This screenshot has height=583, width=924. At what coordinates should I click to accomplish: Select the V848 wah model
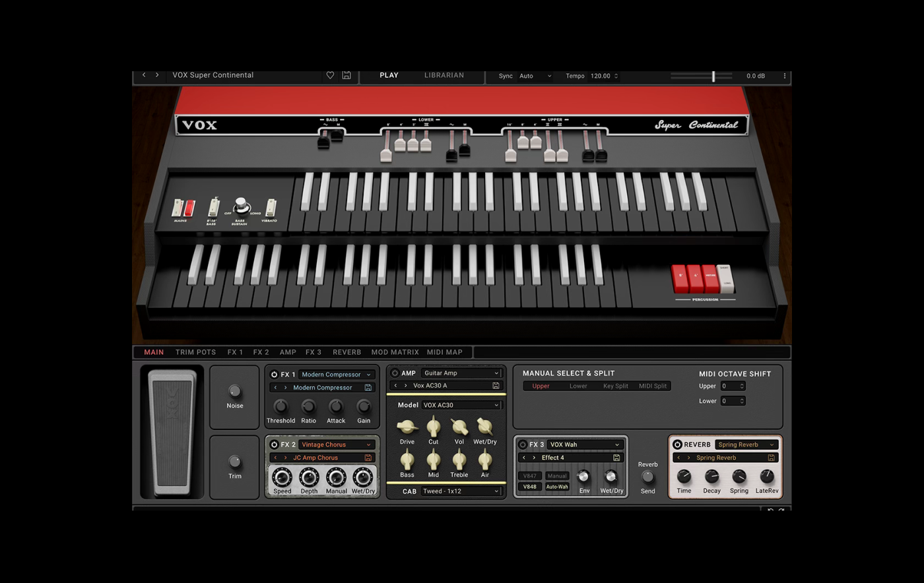529,487
